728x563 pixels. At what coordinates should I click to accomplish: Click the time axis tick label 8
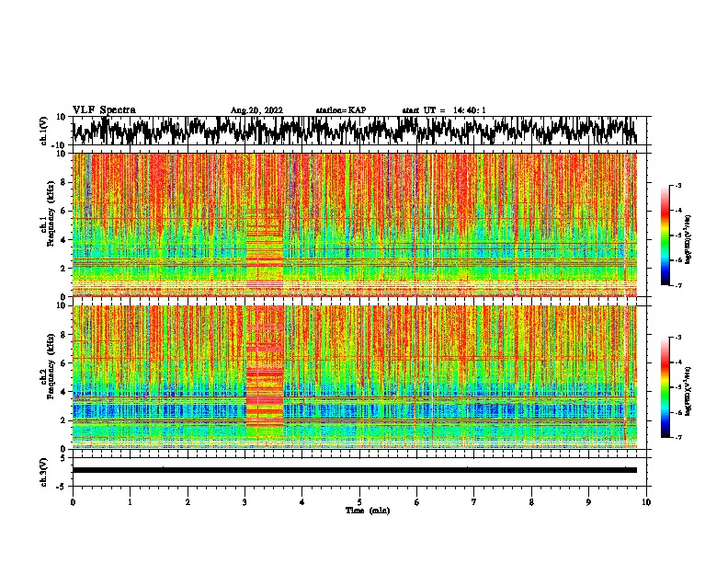coord(531,502)
